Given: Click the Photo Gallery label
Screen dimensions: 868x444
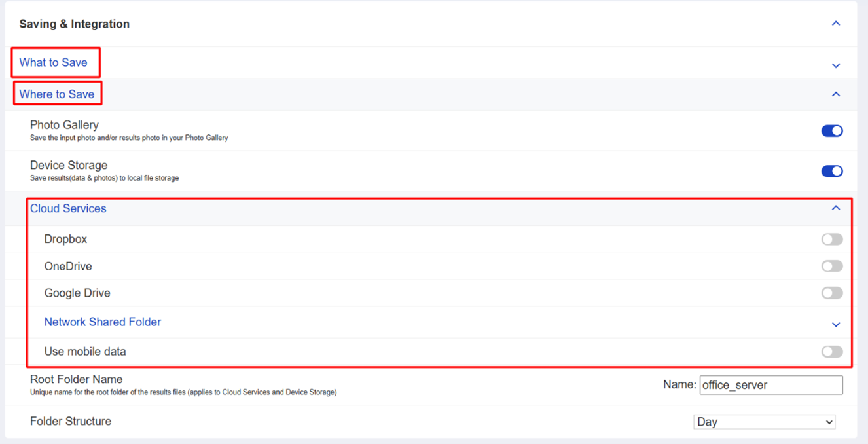Looking at the screenshot, I should [x=64, y=125].
